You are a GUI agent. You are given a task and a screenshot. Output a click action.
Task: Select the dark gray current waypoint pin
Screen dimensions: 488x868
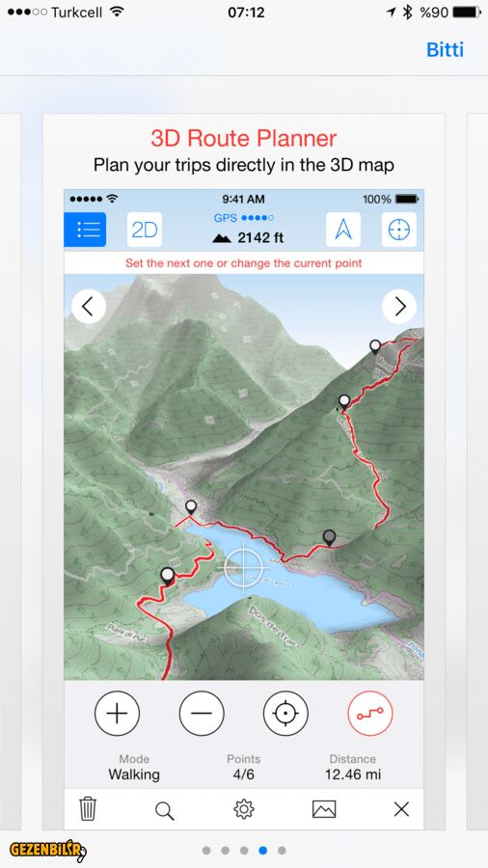pyautogui.click(x=329, y=537)
